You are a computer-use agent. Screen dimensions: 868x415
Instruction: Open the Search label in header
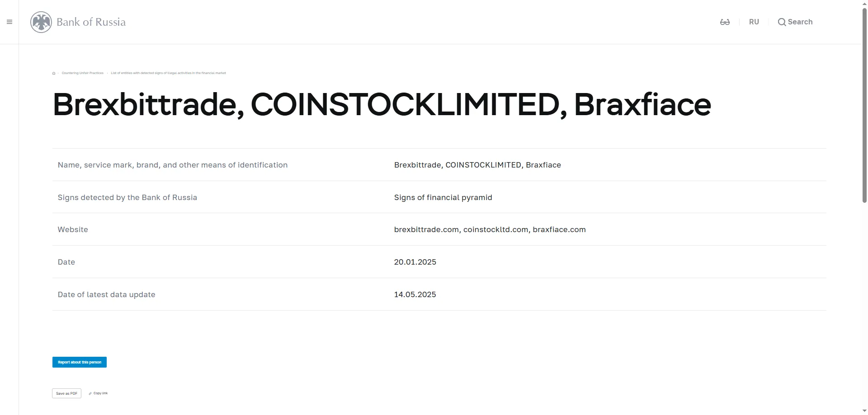[800, 22]
